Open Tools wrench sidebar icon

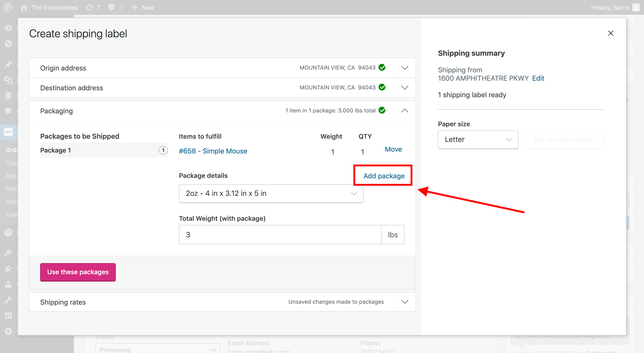pyautogui.click(x=8, y=300)
